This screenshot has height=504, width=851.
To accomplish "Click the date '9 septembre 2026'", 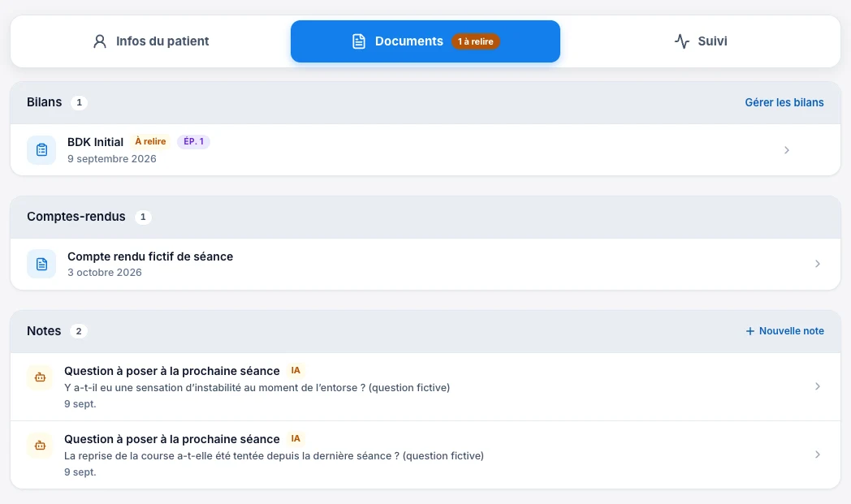I will [112, 159].
